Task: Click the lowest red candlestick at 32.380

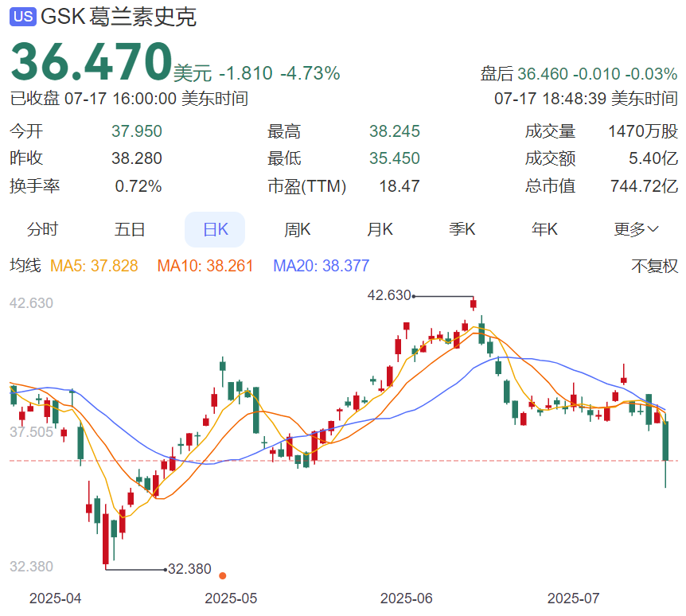Action: (105, 539)
